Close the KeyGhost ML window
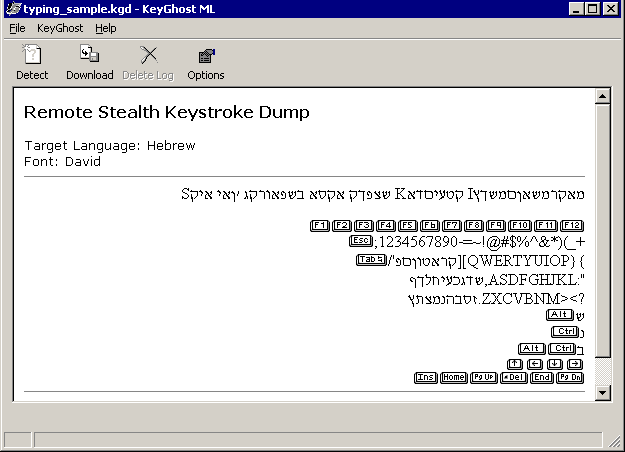Screen dimensions: 625x452 click(x=611, y=9)
